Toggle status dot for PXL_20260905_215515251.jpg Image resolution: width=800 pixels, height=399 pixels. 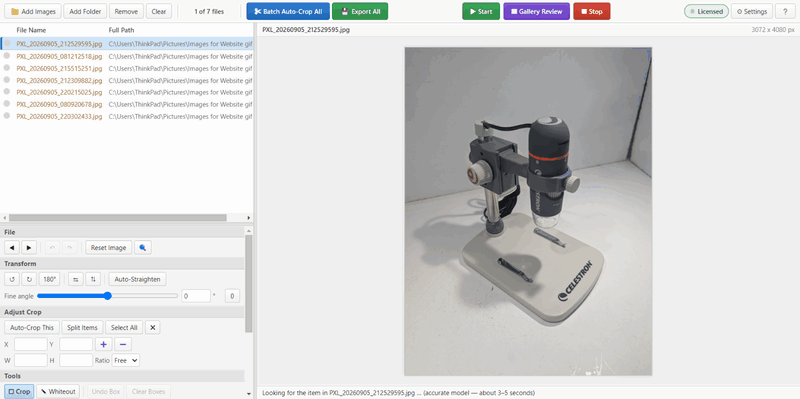pyautogui.click(x=7, y=68)
